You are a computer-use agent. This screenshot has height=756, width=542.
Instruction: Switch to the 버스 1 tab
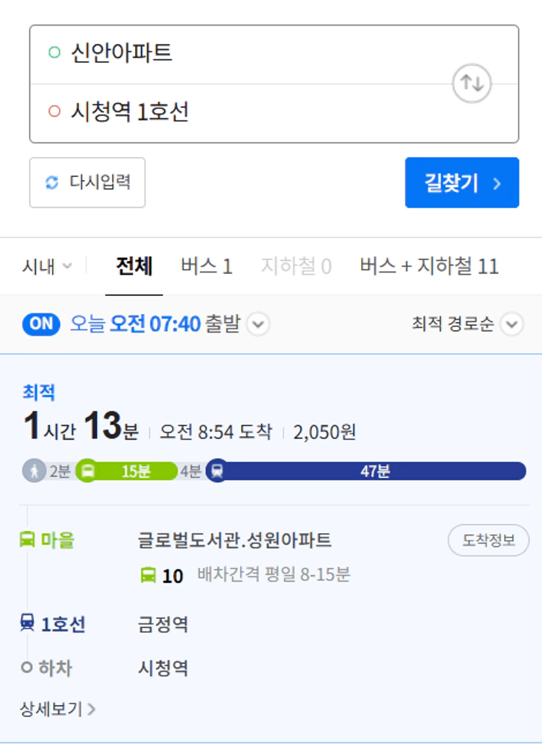click(206, 266)
